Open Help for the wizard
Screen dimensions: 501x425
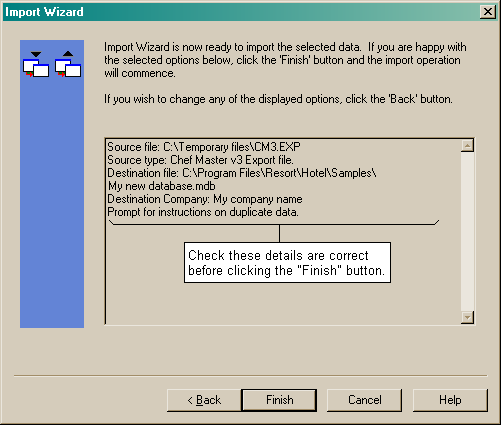pos(450,400)
